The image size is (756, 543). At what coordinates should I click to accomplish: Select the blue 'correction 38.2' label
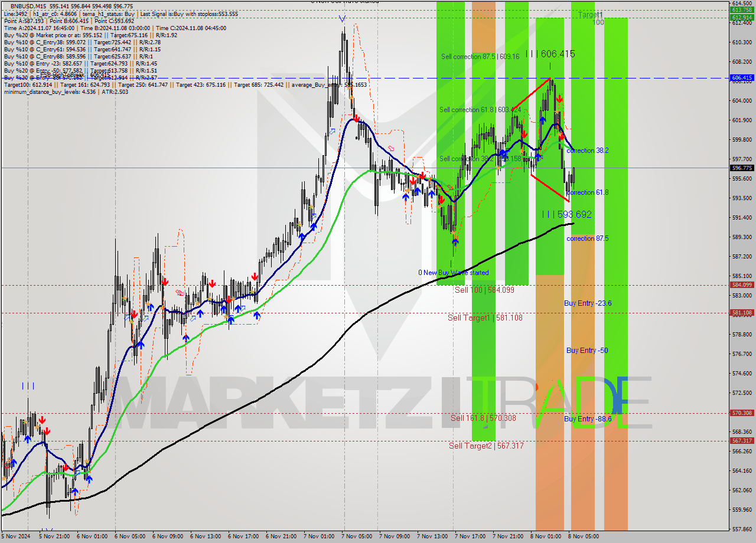pyautogui.click(x=587, y=151)
